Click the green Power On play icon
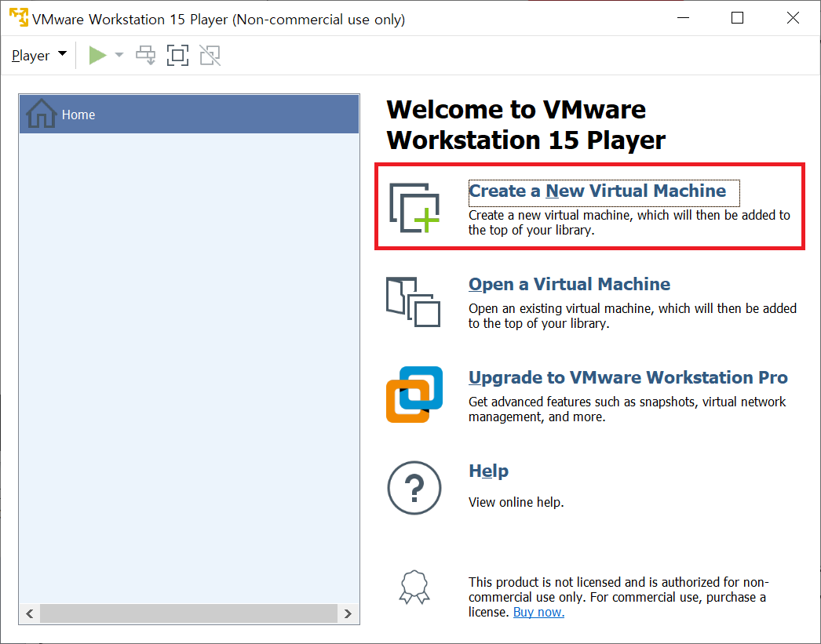This screenshot has width=821, height=644. pos(97,55)
